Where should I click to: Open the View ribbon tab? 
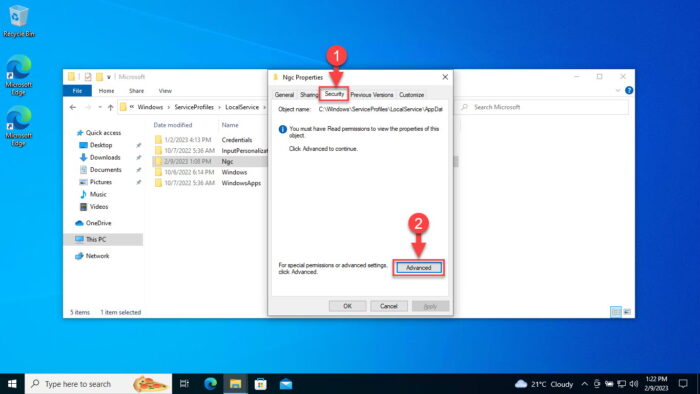pyautogui.click(x=165, y=91)
